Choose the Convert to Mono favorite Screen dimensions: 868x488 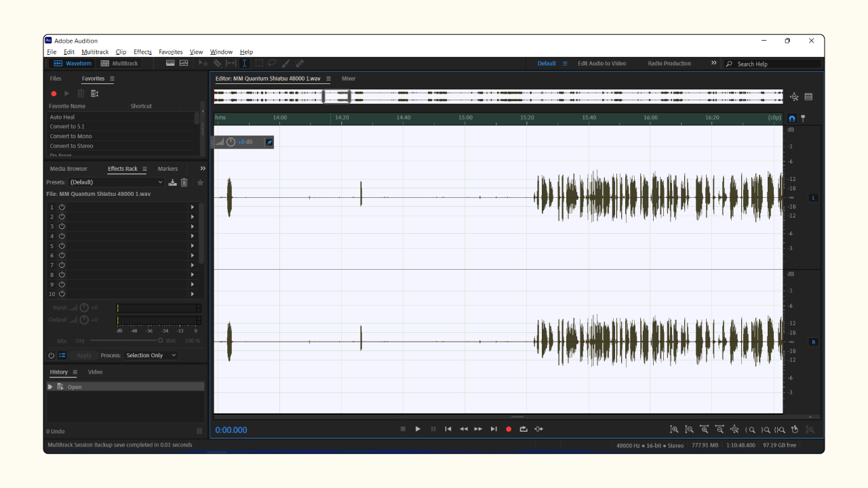(x=71, y=136)
